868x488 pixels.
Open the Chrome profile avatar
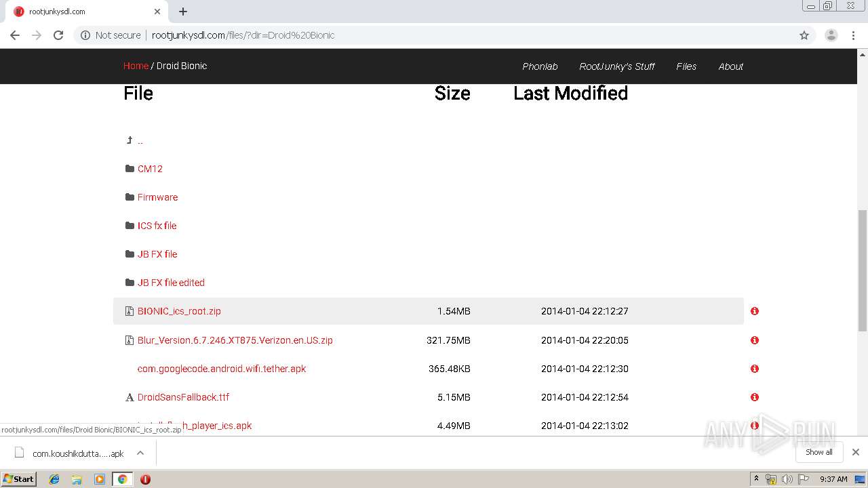coord(831,35)
